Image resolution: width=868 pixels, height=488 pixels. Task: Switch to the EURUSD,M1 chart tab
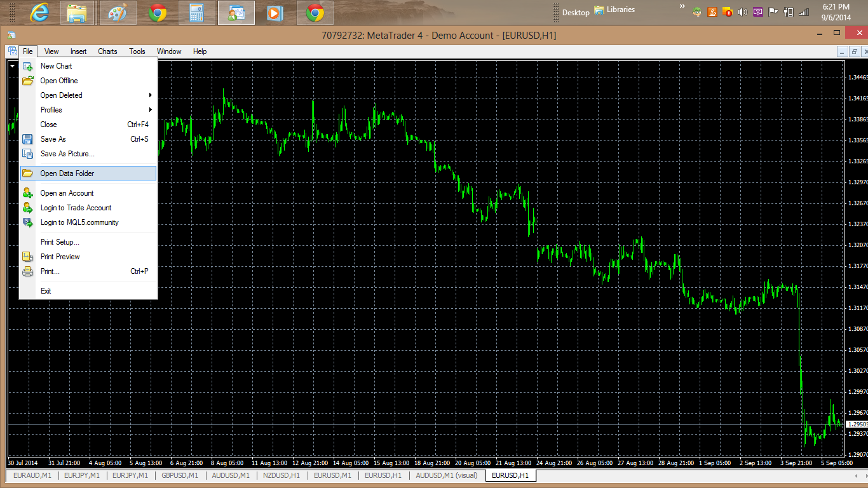332,475
